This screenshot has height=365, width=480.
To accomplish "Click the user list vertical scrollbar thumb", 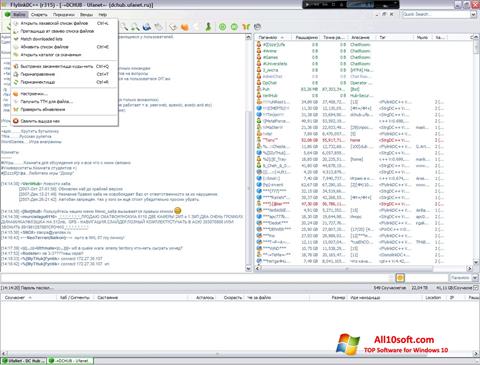I will 476,47.
